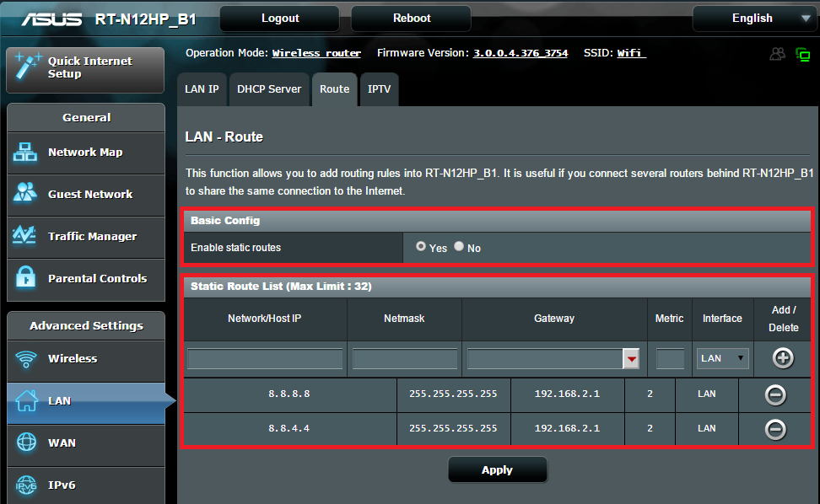Image resolution: width=820 pixels, height=504 pixels.
Task: Switch to the LAN IP tab
Action: 202,89
